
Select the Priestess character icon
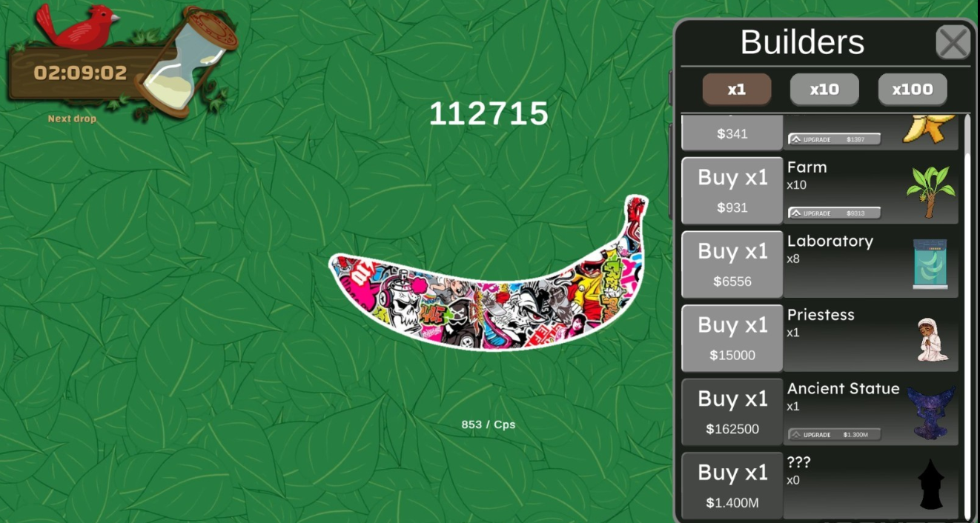point(932,339)
